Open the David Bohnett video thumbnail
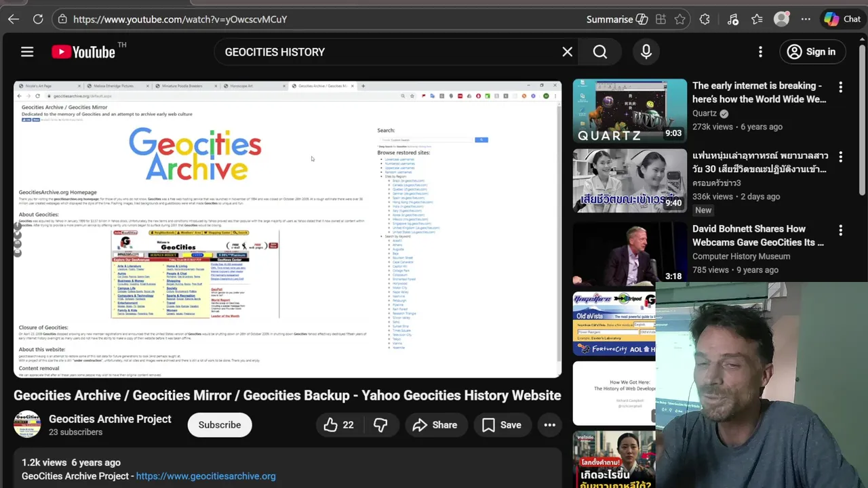This screenshot has width=868, height=488. 629,253
